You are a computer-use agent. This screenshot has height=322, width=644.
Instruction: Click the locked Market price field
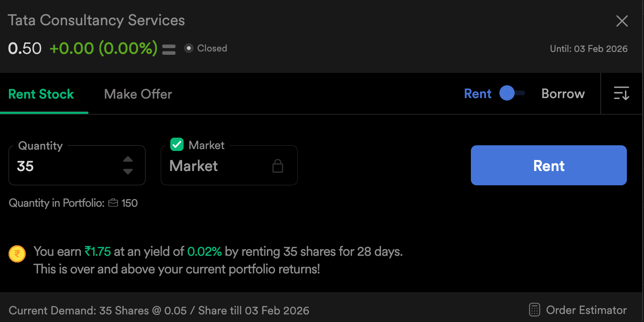[219, 166]
